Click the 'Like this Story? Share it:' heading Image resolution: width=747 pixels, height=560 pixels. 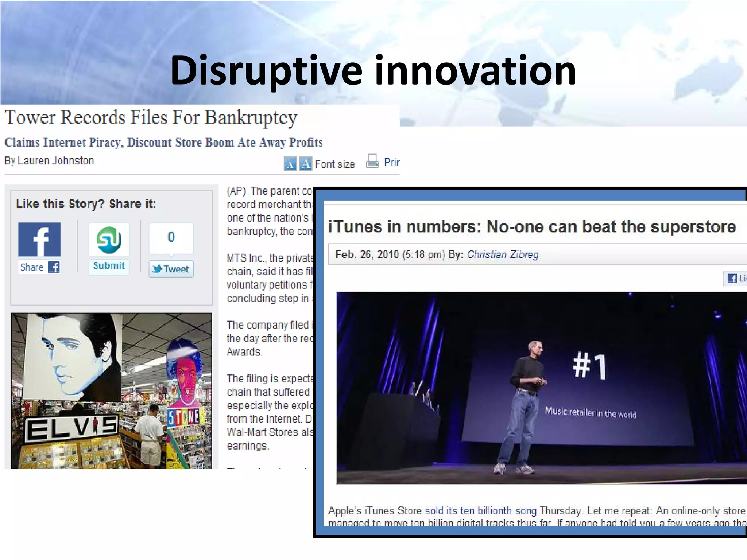86,204
